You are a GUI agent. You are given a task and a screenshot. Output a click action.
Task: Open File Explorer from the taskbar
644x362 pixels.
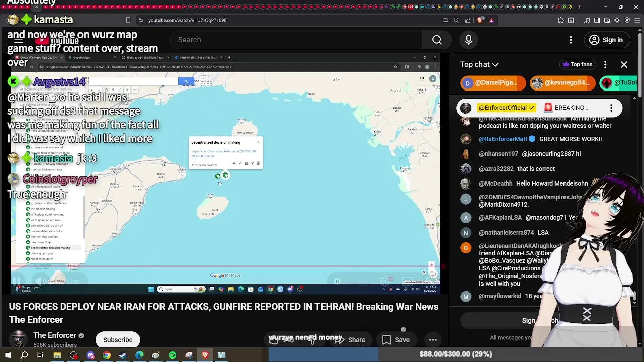click(x=57, y=355)
